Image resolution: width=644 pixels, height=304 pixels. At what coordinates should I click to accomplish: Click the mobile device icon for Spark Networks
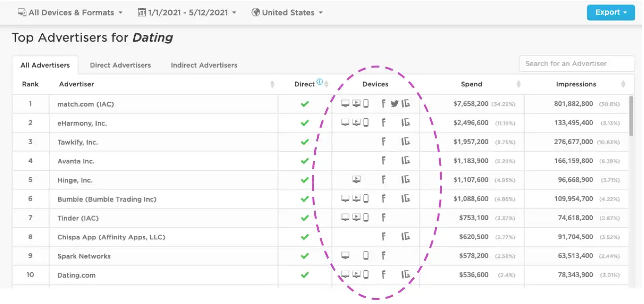point(366,256)
